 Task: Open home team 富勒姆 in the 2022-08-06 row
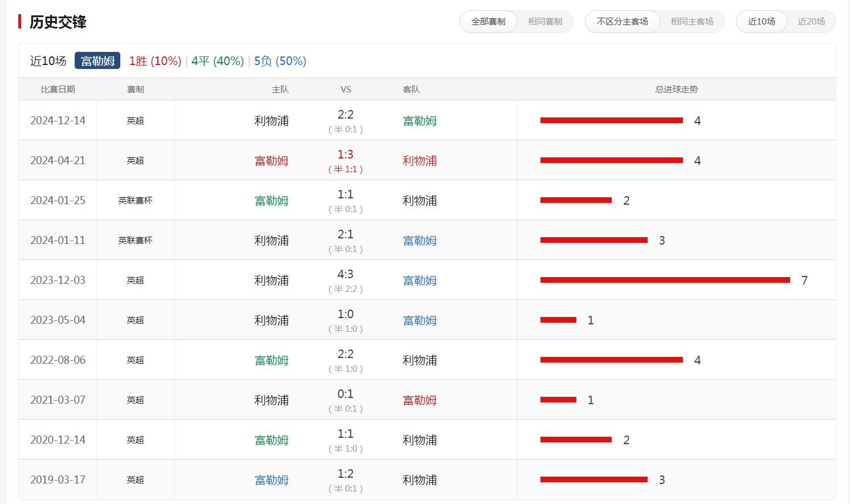(271, 360)
